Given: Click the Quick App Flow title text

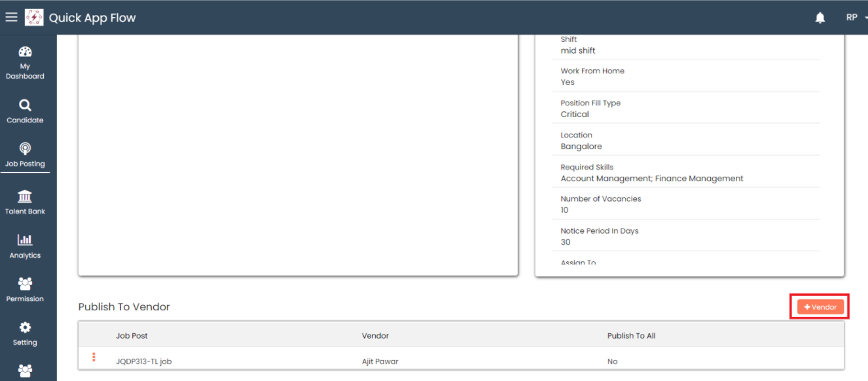Looking at the screenshot, I should click(92, 18).
